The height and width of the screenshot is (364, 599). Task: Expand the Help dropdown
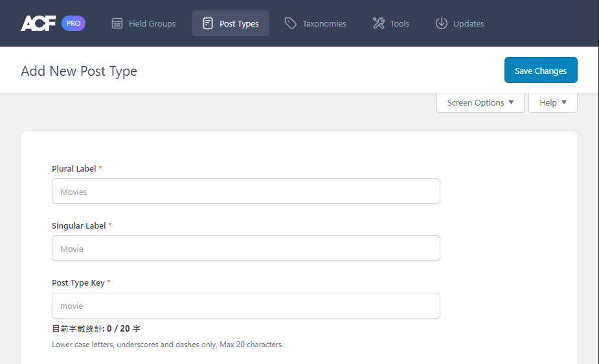pos(553,103)
